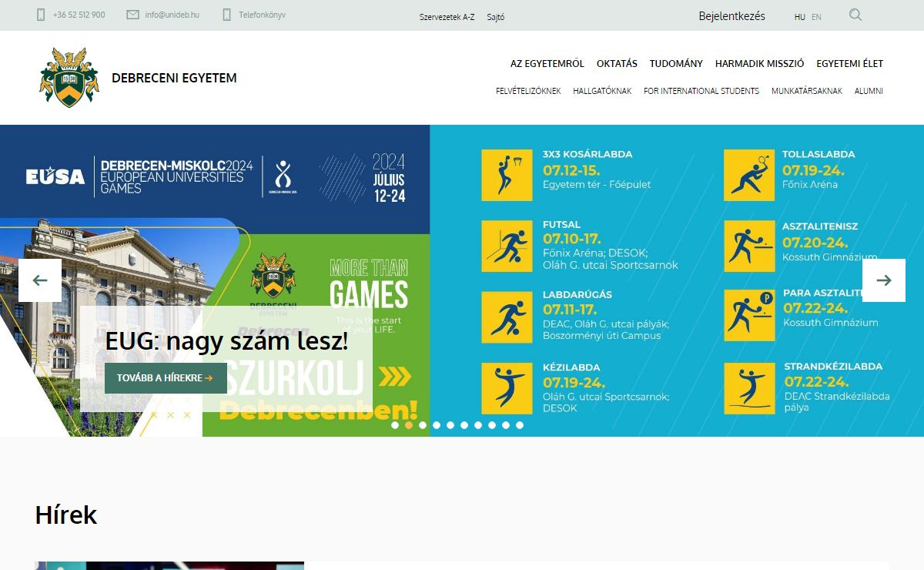Click 07.12-15. basketball date text

click(x=571, y=170)
